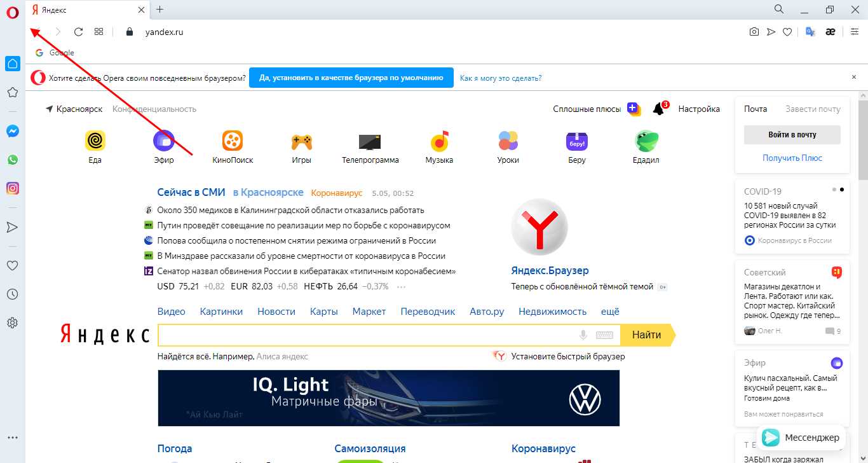Open the Мессенджер button
This screenshot has width=868, height=463.
[801, 438]
